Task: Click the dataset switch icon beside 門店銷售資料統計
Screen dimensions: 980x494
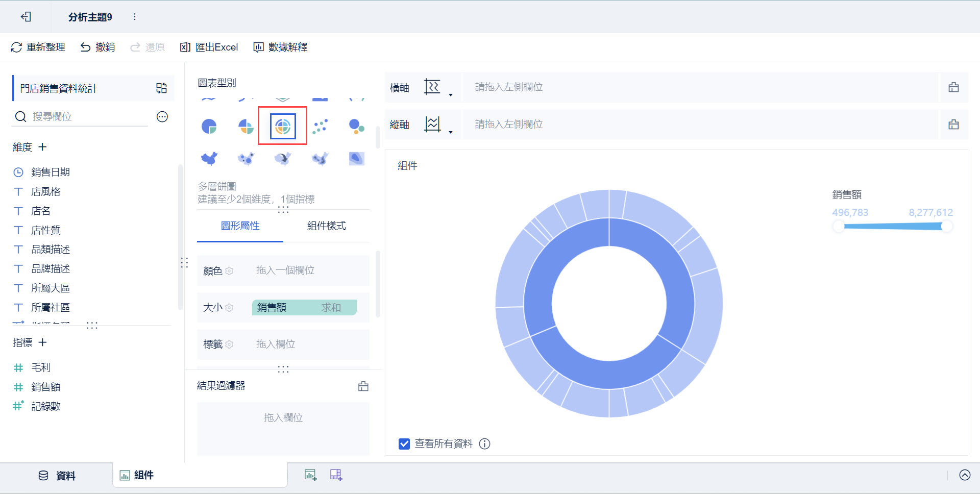Action: click(161, 88)
